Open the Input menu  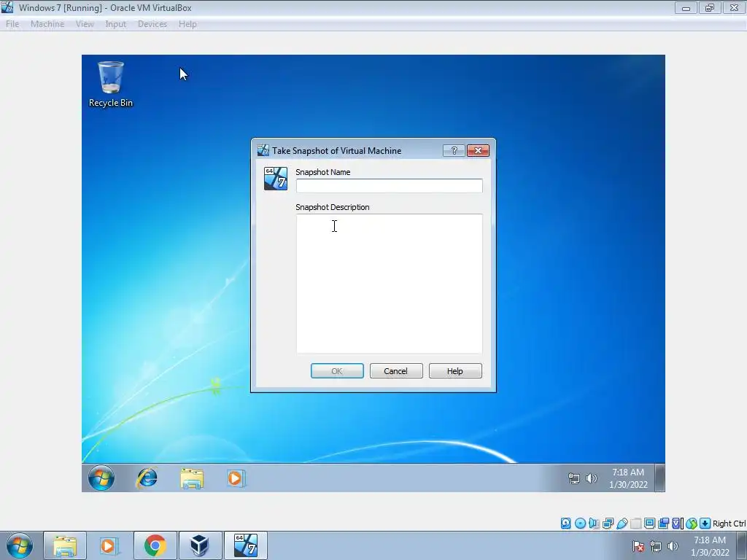pos(116,24)
